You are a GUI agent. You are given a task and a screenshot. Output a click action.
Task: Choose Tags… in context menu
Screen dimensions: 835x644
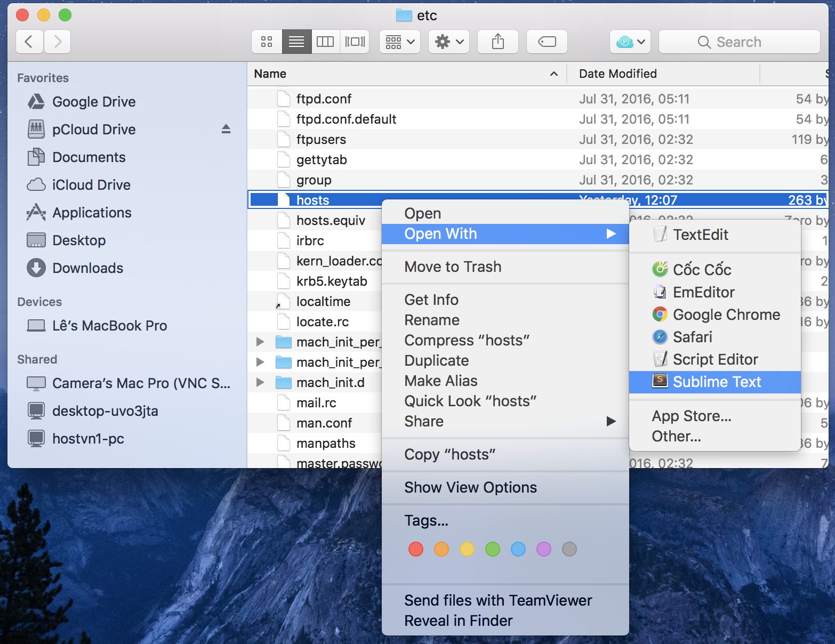[505, 520]
